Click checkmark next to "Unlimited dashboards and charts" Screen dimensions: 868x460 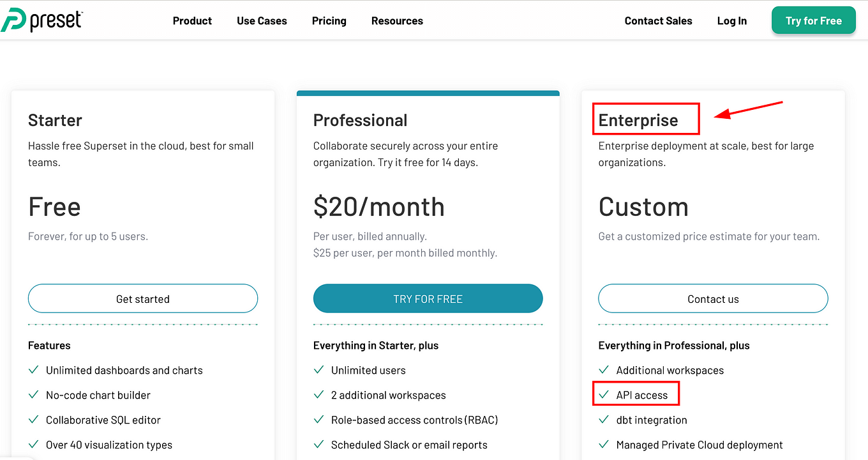pyautogui.click(x=33, y=370)
